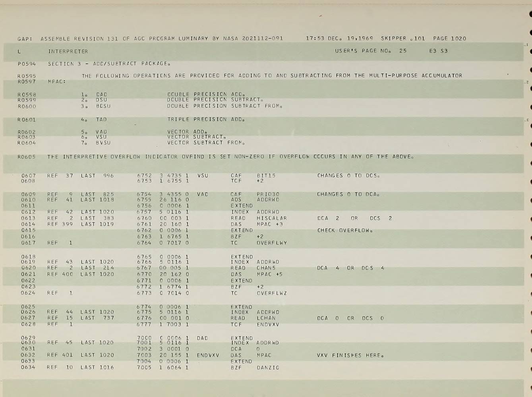Screen dimensions: 532x397
Task: Click comment 'DCA 2 OR DCS 2'
Action: [354, 218]
